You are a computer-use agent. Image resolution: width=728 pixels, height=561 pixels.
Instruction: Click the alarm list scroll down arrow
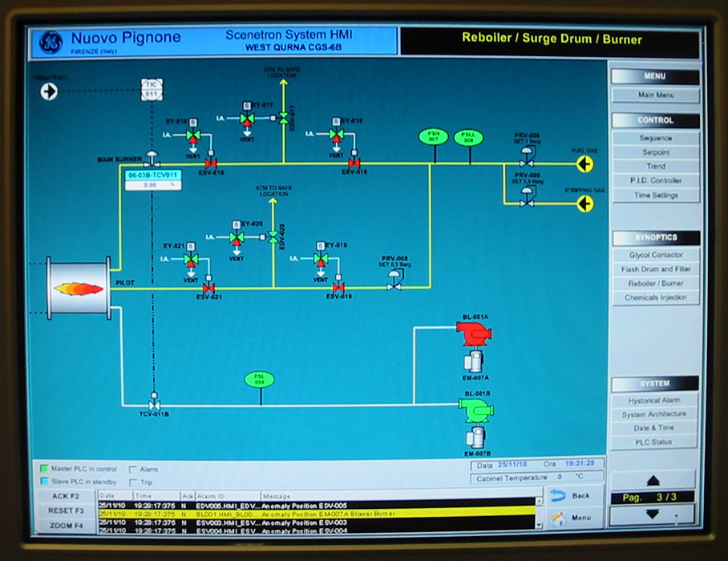tap(539, 525)
